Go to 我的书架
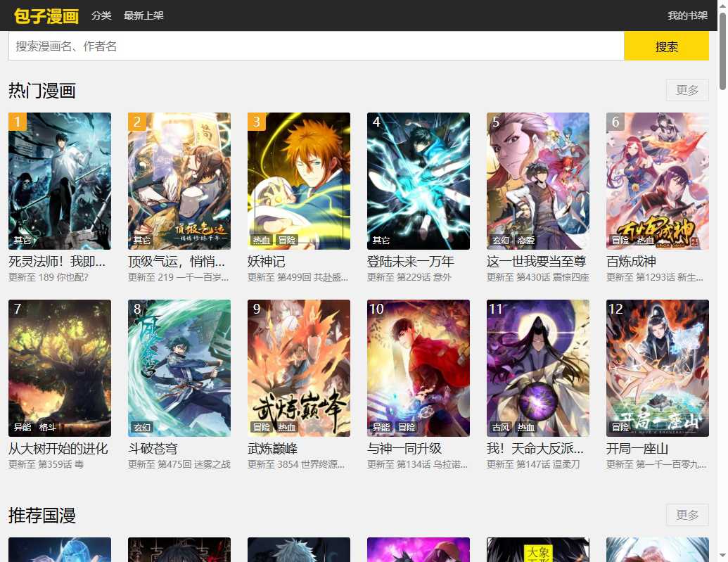Screen dimensions: 728x562 tap(687, 14)
